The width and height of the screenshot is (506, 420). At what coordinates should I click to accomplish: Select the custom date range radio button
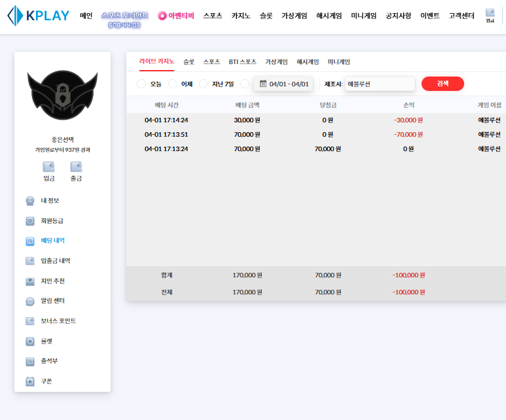tap(245, 84)
